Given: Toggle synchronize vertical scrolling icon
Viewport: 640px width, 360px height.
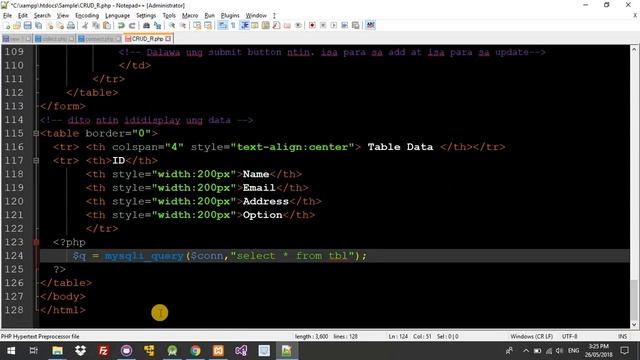Looking at the screenshot, I should (197, 25).
